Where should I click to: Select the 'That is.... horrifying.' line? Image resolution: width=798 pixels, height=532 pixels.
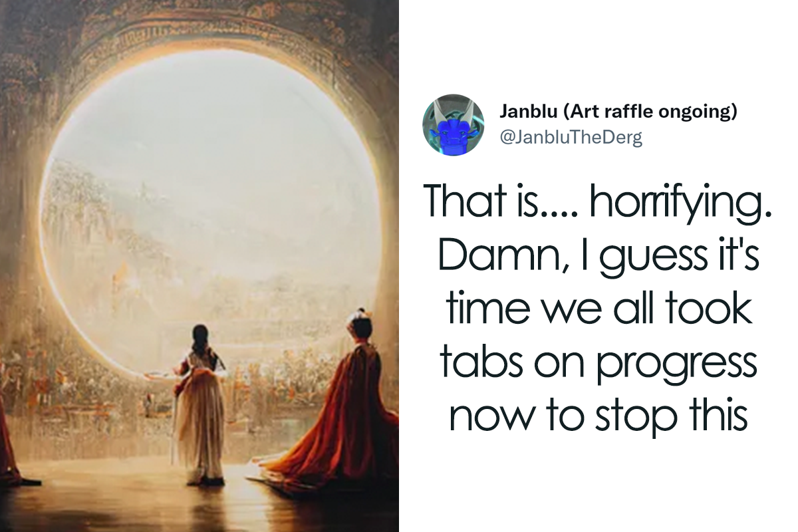pyautogui.click(x=597, y=200)
